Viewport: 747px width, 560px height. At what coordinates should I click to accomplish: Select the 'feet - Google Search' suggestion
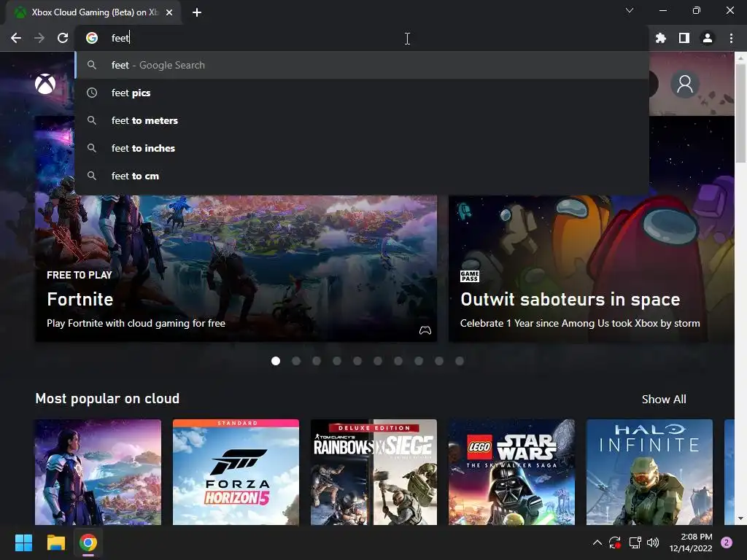(362, 65)
